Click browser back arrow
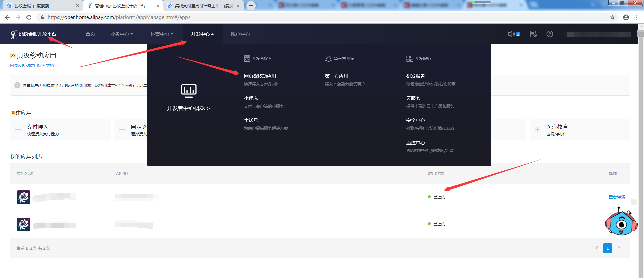Viewport: 644px width, 278px height. (x=7, y=17)
